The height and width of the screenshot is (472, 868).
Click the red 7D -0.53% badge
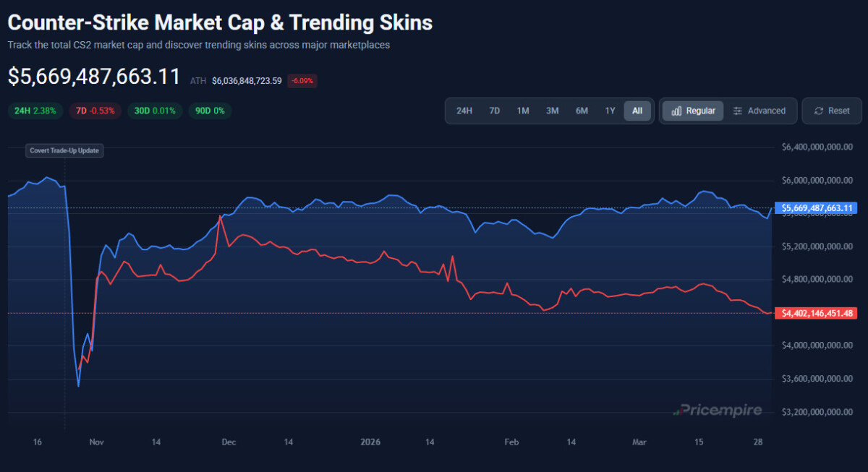(95, 111)
